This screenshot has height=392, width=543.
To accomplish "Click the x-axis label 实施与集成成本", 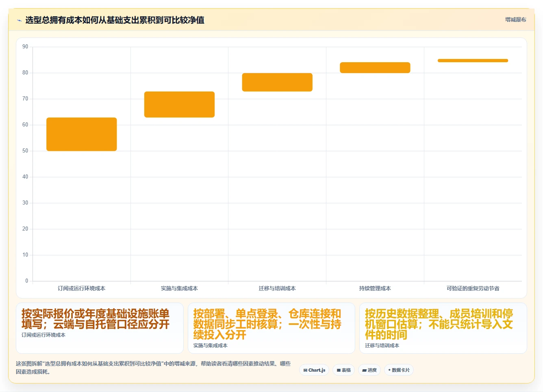I will (x=179, y=288).
